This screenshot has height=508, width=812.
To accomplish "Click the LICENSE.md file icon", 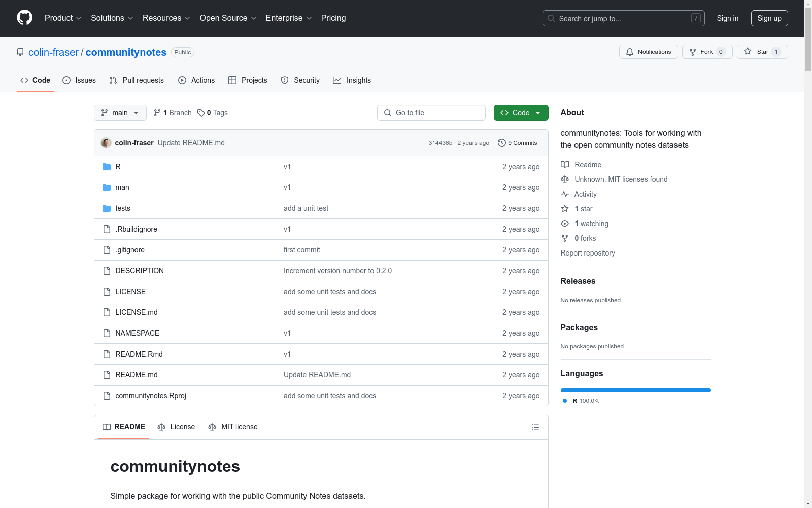I will pyautogui.click(x=107, y=312).
